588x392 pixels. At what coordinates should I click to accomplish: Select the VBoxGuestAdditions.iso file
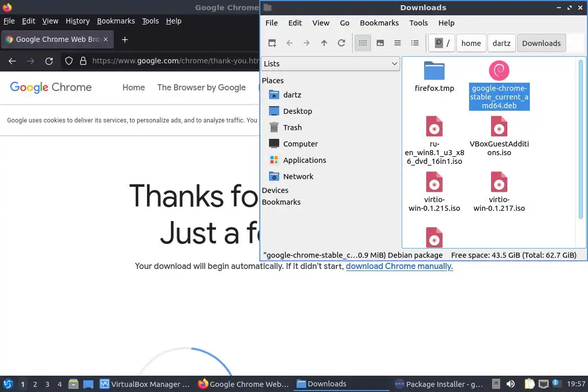coord(499,136)
